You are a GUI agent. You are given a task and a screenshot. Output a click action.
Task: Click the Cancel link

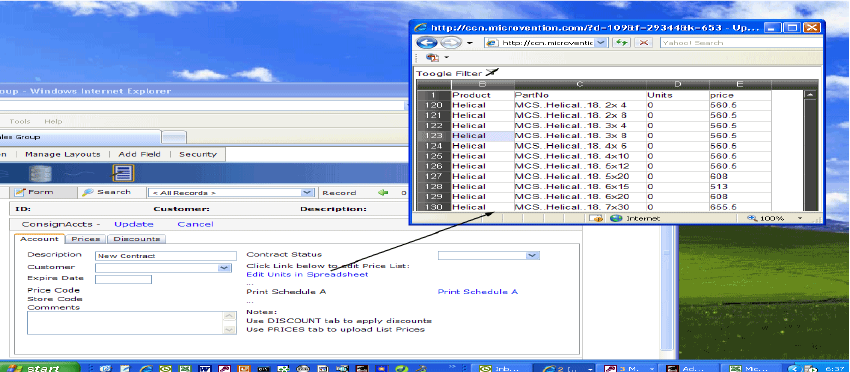click(x=195, y=225)
